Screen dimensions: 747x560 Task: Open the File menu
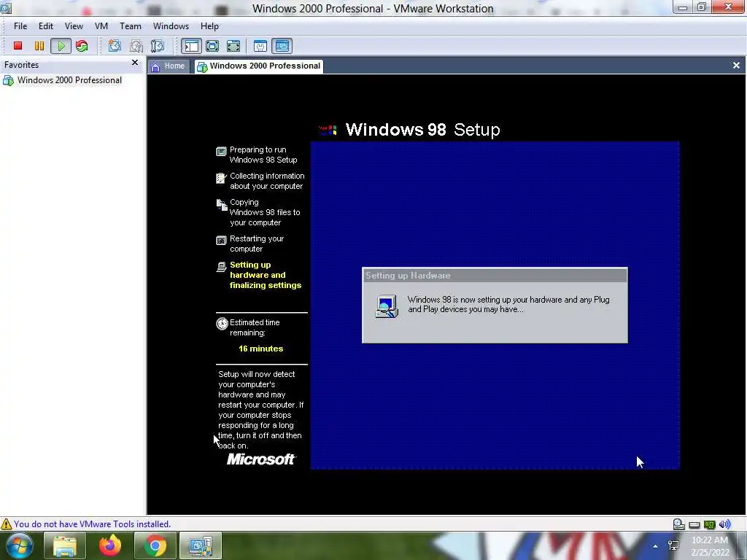(20, 26)
